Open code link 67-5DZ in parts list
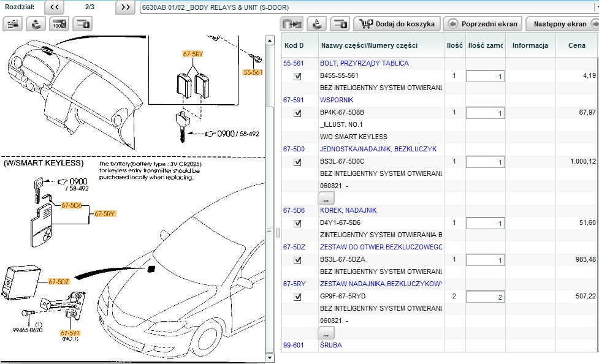 [x=294, y=247]
